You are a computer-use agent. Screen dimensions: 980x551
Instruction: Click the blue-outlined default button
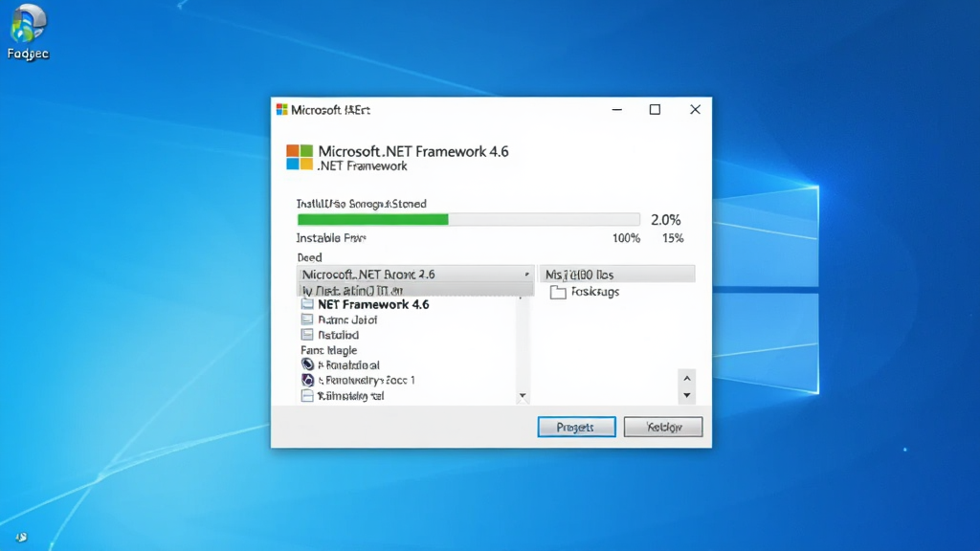tap(576, 427)
